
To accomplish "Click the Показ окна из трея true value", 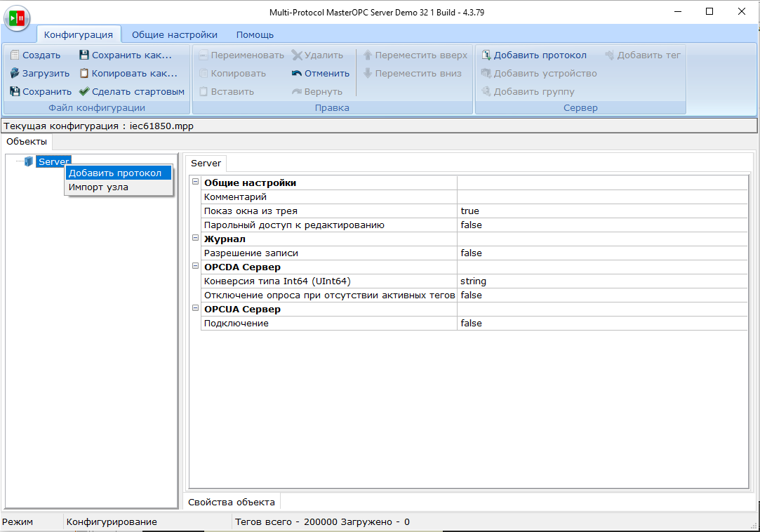I will (x=469, y=211).
